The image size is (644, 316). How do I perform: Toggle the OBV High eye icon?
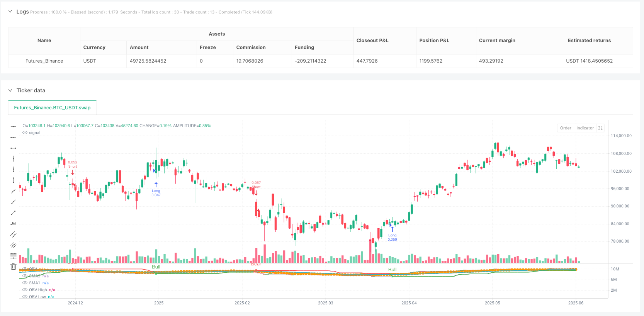point(25,290)
